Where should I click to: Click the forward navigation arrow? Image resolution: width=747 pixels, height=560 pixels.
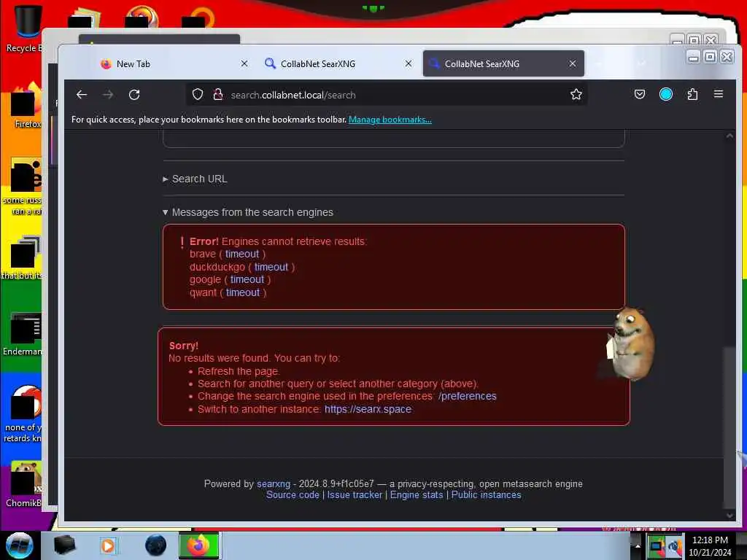(108, 95)
